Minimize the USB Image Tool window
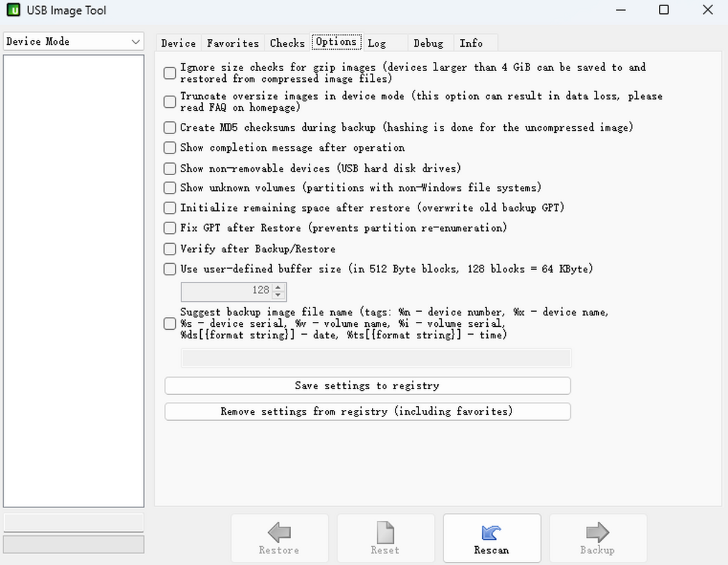Image resolution: width=728 pixels, height=565 pixels. click(621, 10)
